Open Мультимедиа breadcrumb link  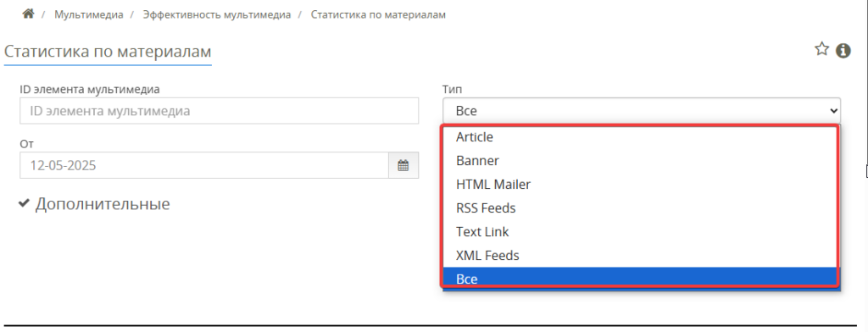[x=88, y=15]
